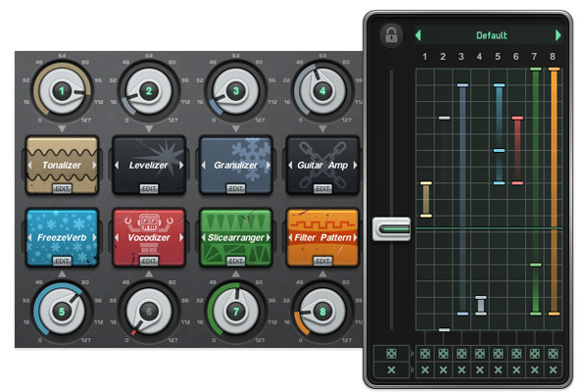The height and width of the screenshot is (392, 588).
Task: Switch Guitar Amp slot to the next effect
Action: pos(355,165)
